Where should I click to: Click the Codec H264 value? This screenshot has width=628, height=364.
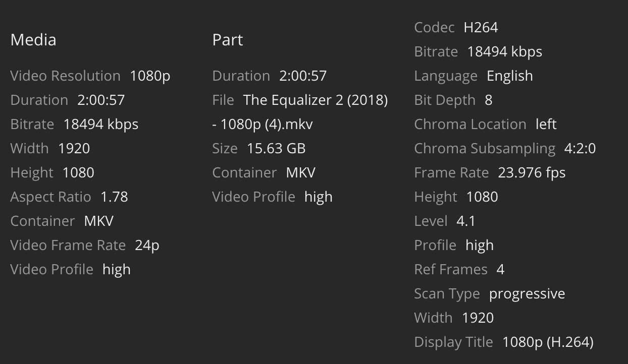pos(481,28)
